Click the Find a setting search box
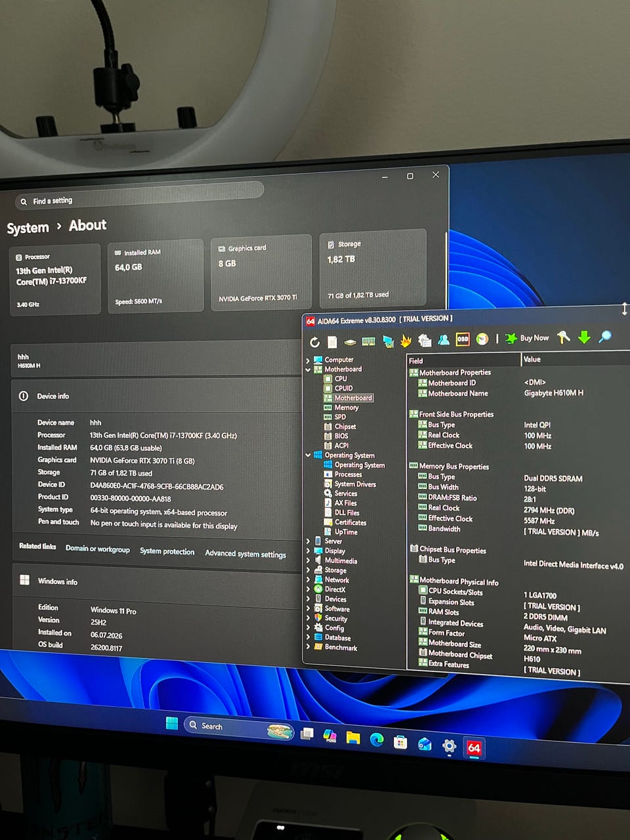 point(140,195)
